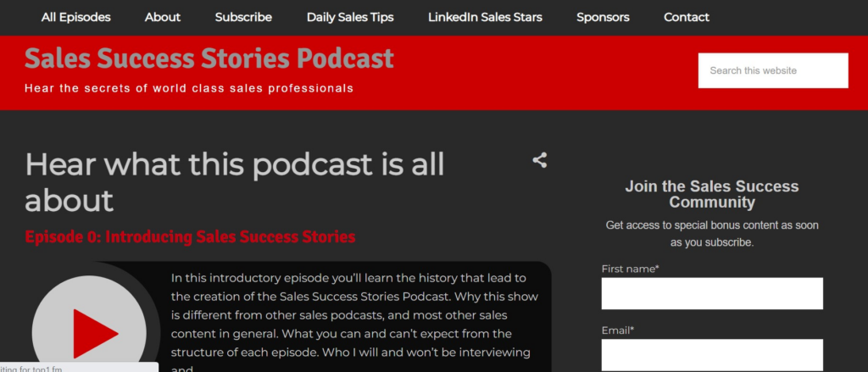Click the Get access to special bonus content text
868x372 pixels.
(x=712, y=234)
